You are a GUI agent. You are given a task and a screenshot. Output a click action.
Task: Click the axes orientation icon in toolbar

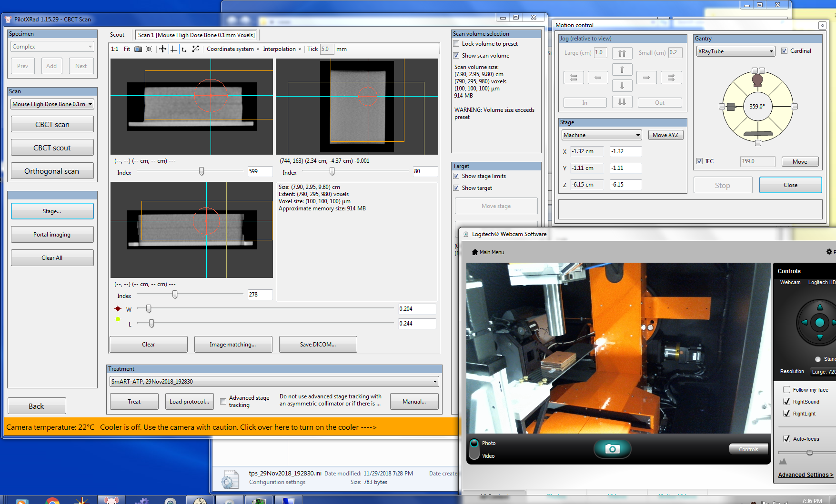(x=184, y=49)
